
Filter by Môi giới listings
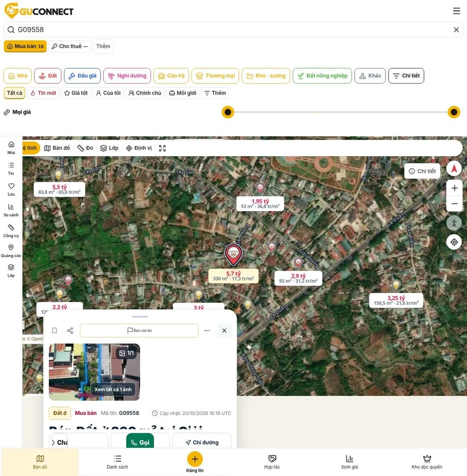coord(183,93)
